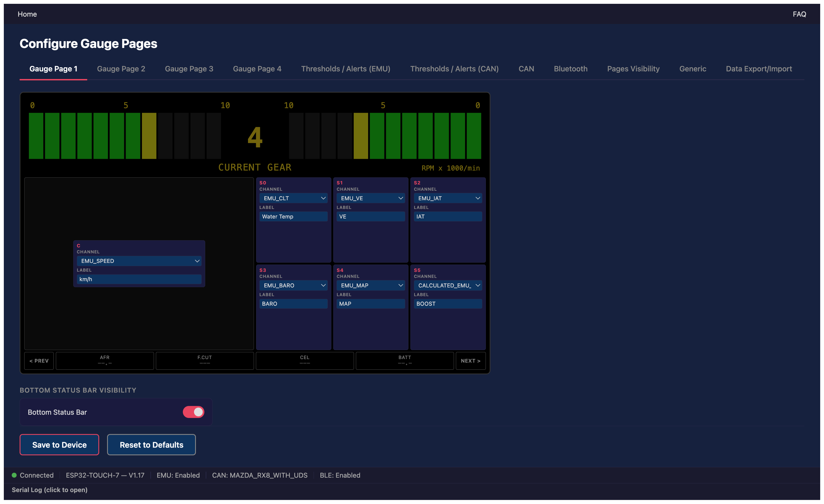Open the S4 EMU_MAP channel dropdown
Screen dimensions: 824x504
371,285
